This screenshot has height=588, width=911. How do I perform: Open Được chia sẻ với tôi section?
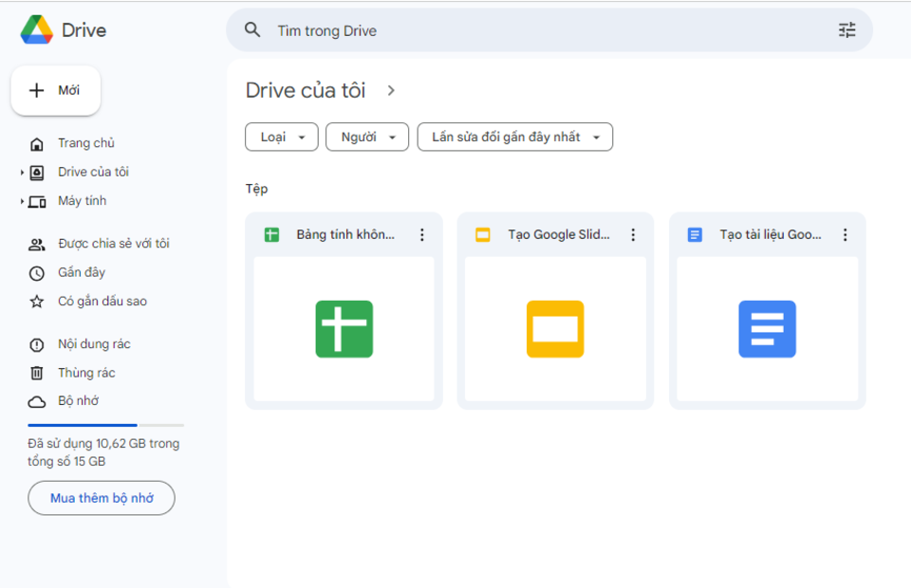point(113,244)
